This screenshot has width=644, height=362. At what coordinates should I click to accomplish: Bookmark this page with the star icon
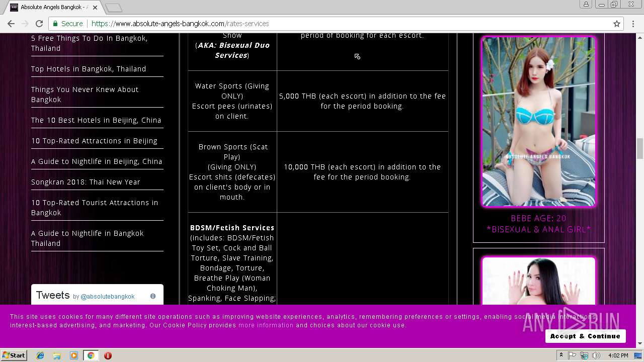pyautogui.click(x=617, y=24)
